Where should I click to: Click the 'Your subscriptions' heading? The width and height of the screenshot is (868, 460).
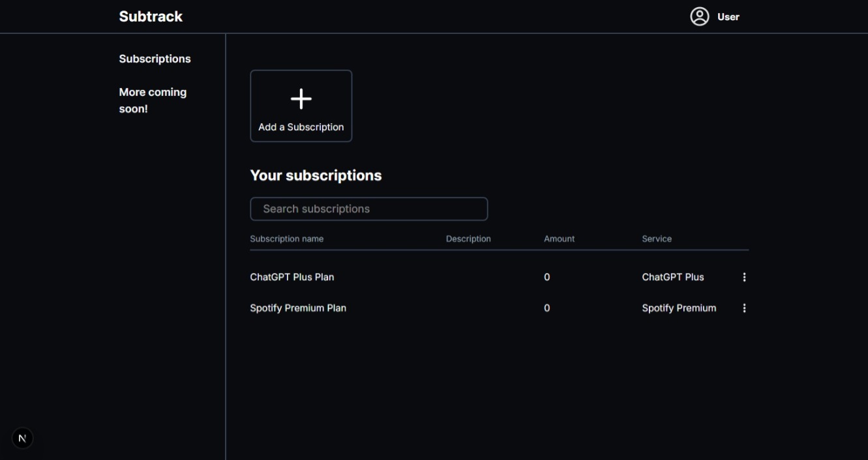316,176
